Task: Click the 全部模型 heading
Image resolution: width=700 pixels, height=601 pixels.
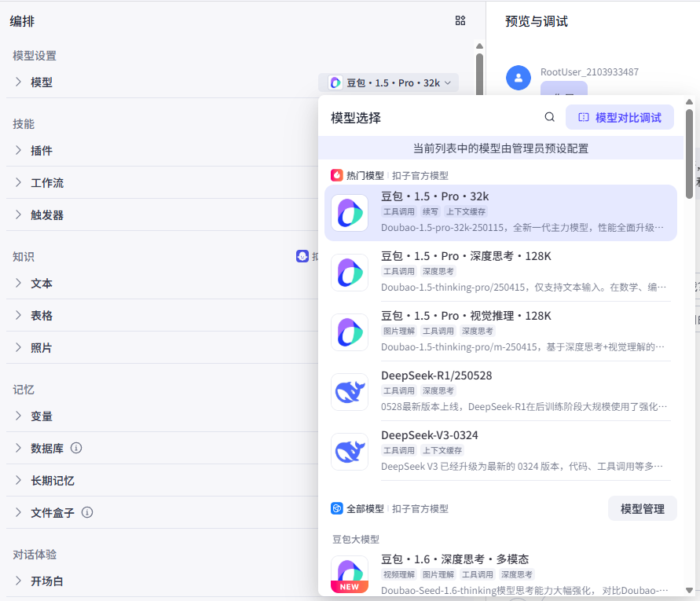Action: [x=365, y=508]
